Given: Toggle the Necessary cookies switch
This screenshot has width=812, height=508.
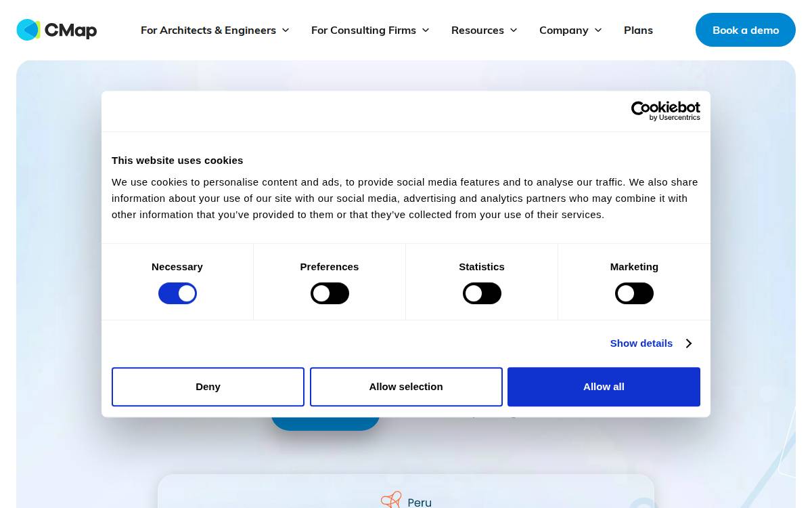Looking at the screenshot, I should point(177,293).
